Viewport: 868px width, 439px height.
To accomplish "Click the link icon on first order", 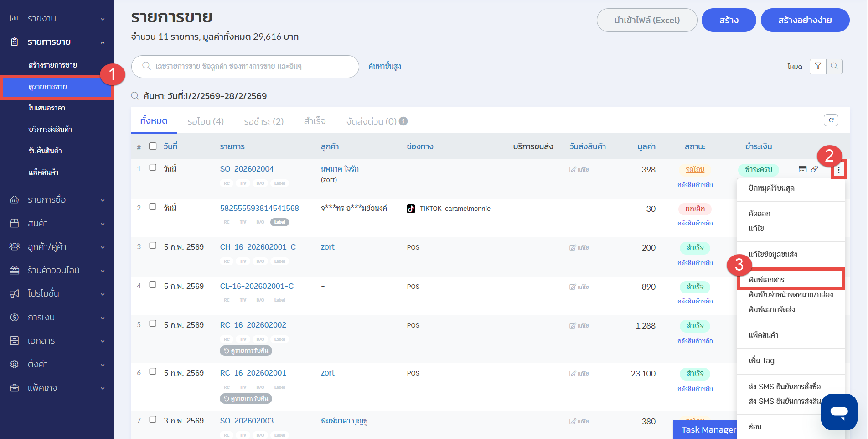I will coord(814,169).
